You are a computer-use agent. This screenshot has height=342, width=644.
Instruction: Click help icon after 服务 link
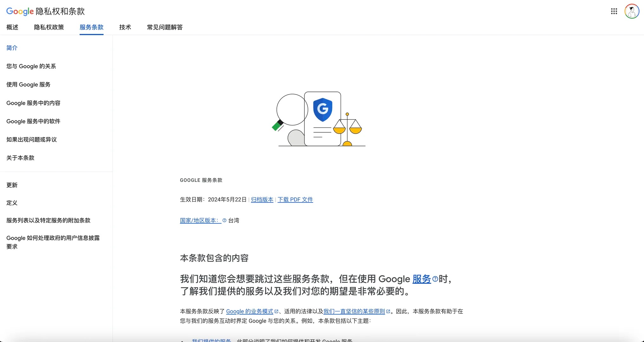435,279
